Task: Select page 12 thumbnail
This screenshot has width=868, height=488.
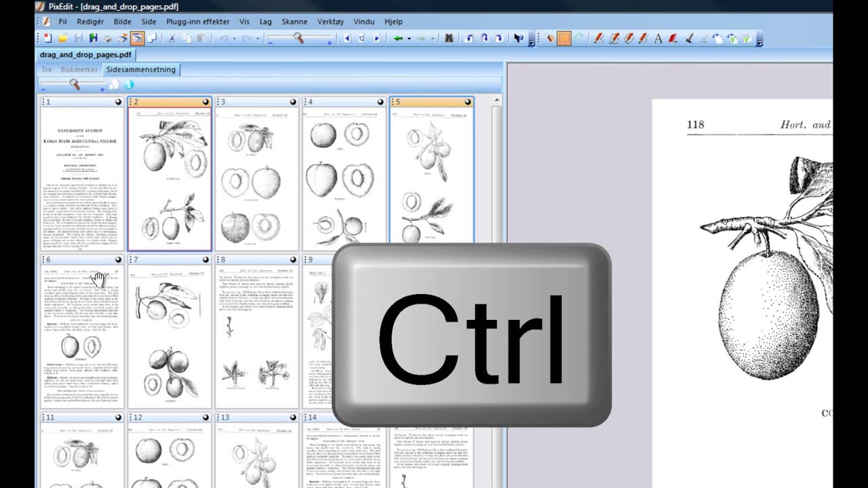Action: coord(169,450)
